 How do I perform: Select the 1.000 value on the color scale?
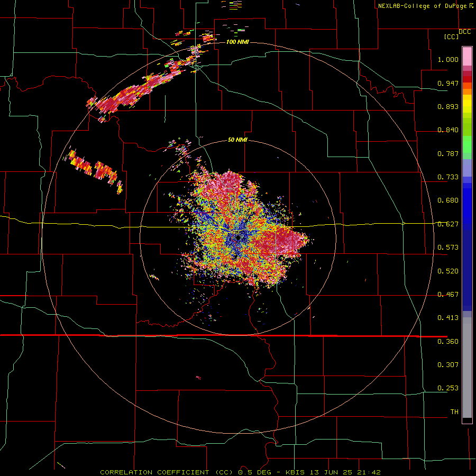pos(448,59)
